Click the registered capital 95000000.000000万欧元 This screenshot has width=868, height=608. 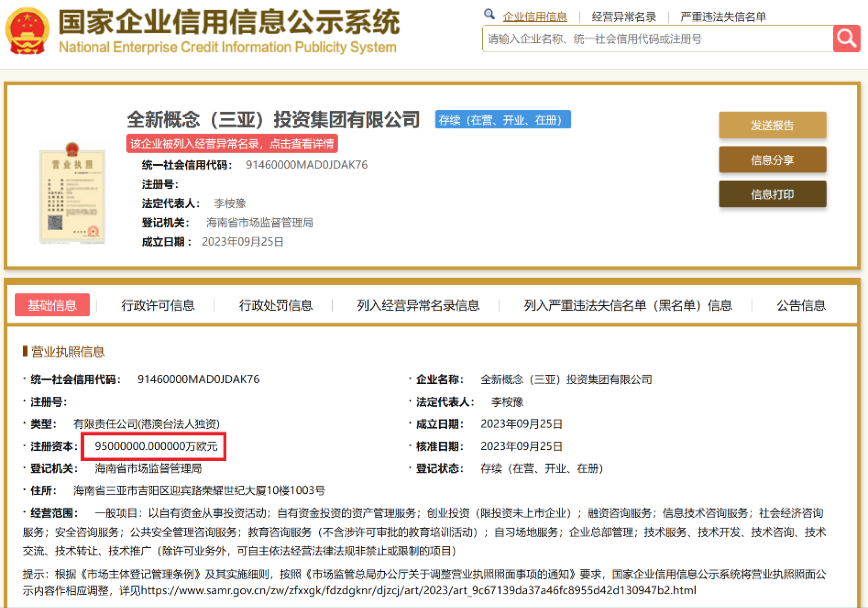[156, 446]
